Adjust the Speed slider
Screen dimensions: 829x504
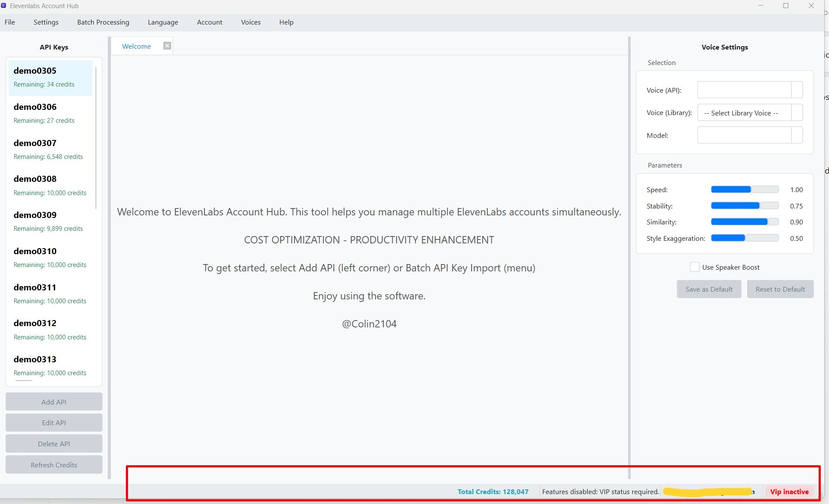pyautogui.click(x=745, y=190)
